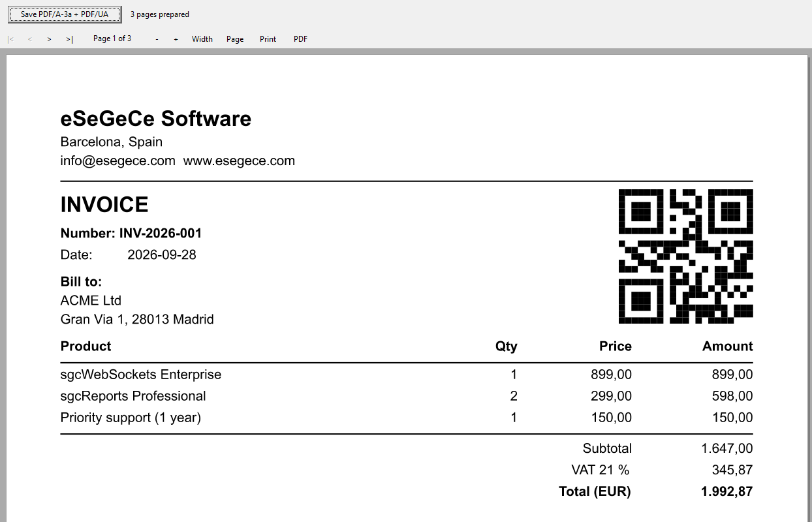Click the invoice QR code

click(685, 256)
